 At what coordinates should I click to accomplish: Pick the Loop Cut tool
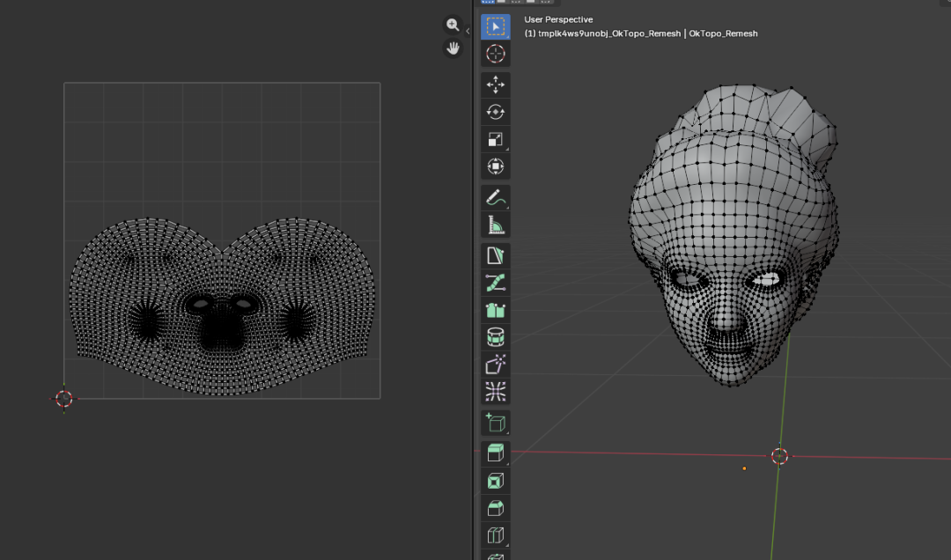point(495,535)
